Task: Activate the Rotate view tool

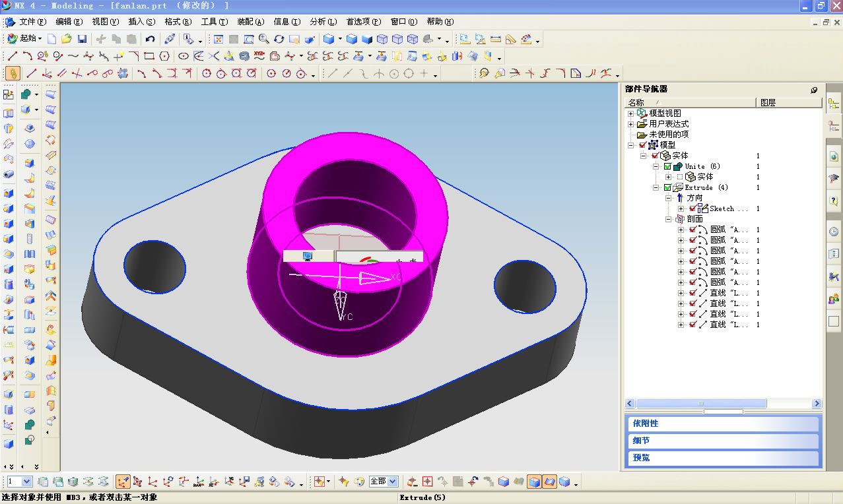Action: (279, 40)
